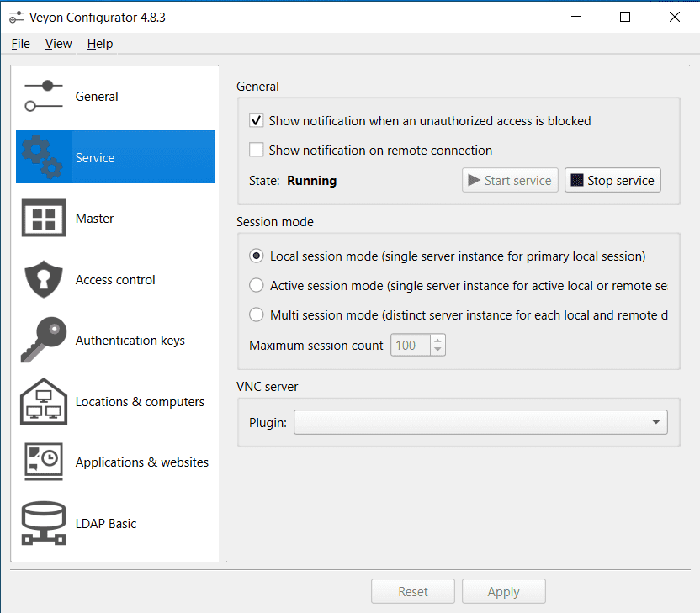Enable notification on remote connection checkbox
This screenshot has width=700, height=613.
click(x=257, y=151)
